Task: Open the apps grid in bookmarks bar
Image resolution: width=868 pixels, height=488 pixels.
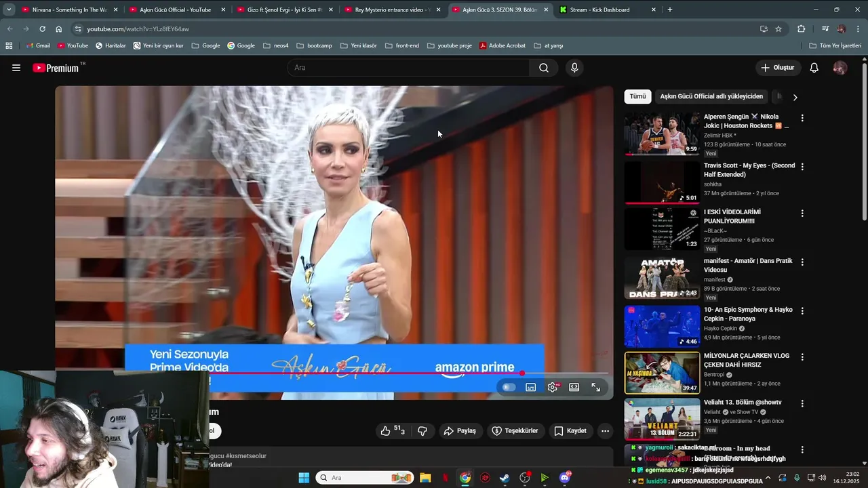Action: coord(9,45)
